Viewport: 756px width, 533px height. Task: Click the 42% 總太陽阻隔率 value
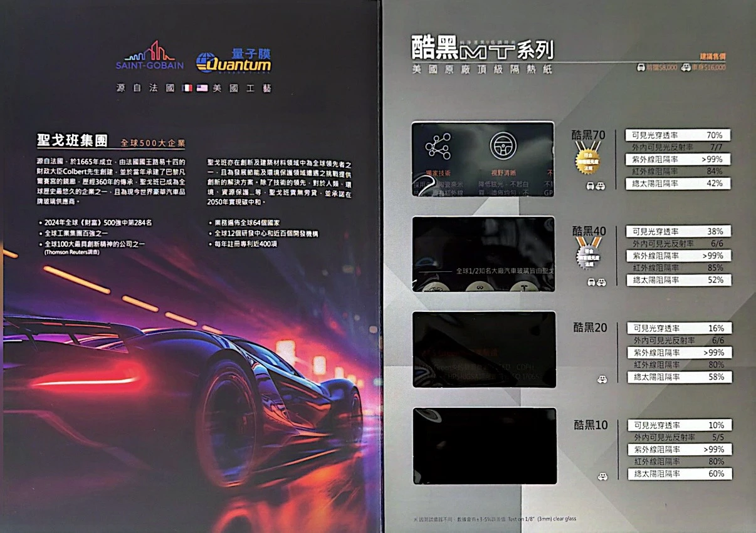714,184
